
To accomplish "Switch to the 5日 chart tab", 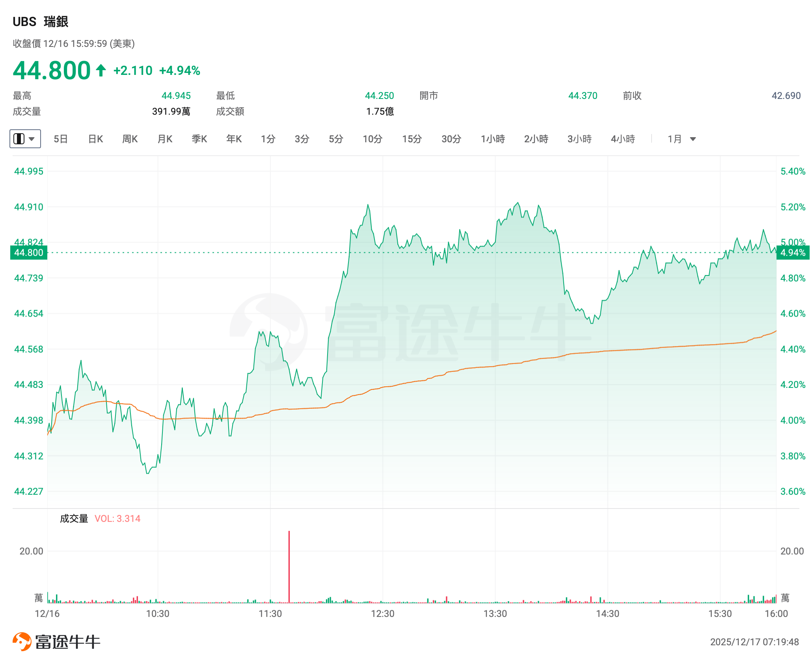I will [x=61, y=139].
